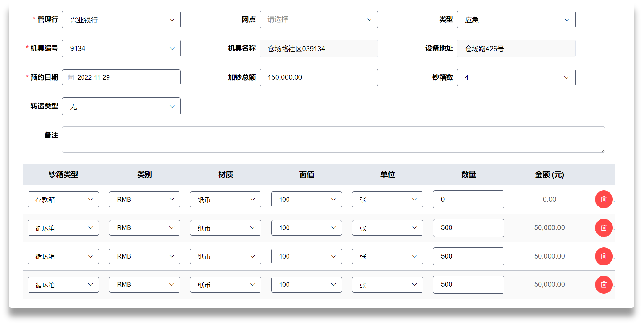The image size is (644, 326).
Task: Click the calendar icon in 预约日期 field
Action: [71, 77]
